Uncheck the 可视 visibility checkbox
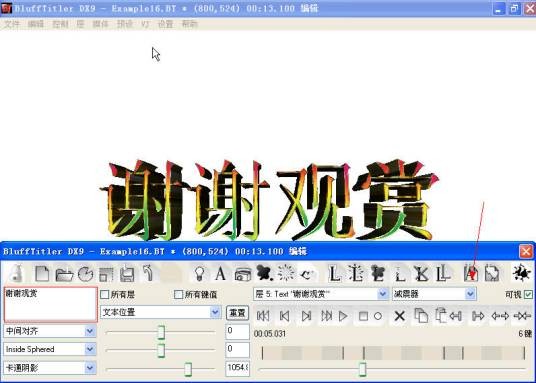This screenshot has width=536, height=383. point(528,294)
